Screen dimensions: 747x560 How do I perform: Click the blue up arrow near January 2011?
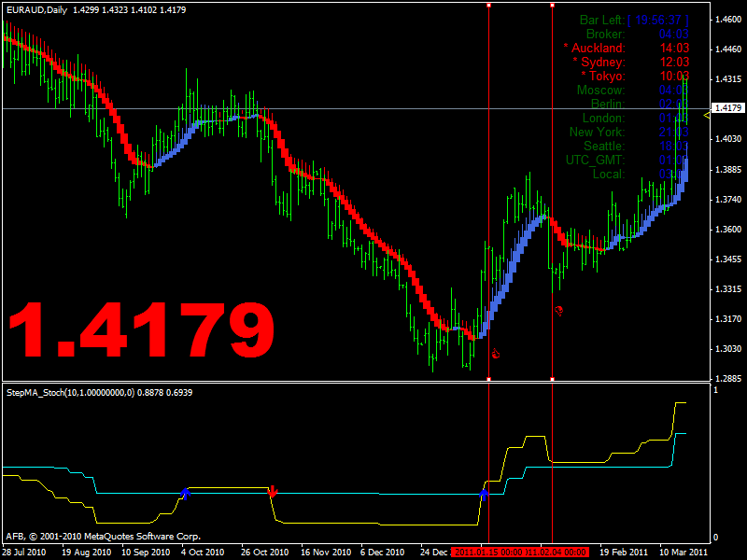[x=484, y=491]
